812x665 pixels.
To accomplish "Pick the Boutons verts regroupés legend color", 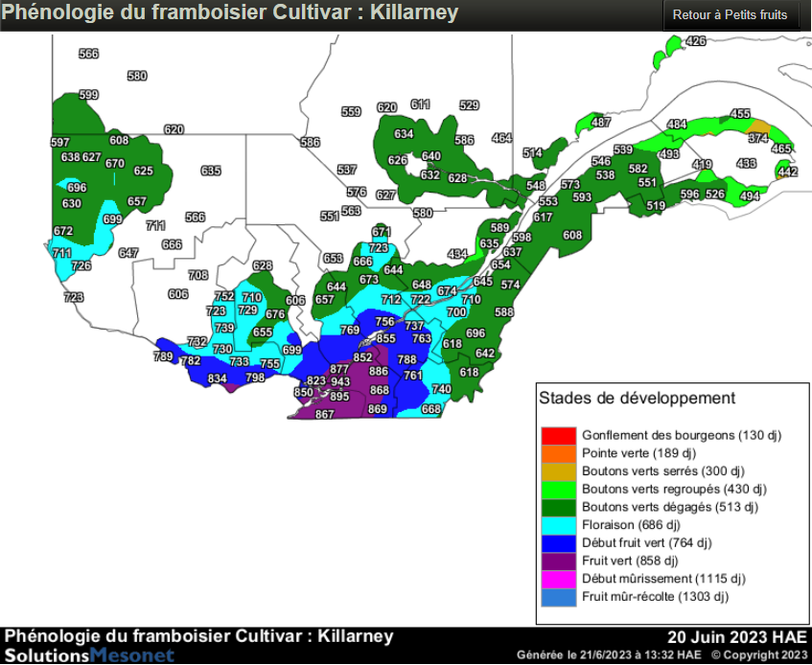I will 558,490.
